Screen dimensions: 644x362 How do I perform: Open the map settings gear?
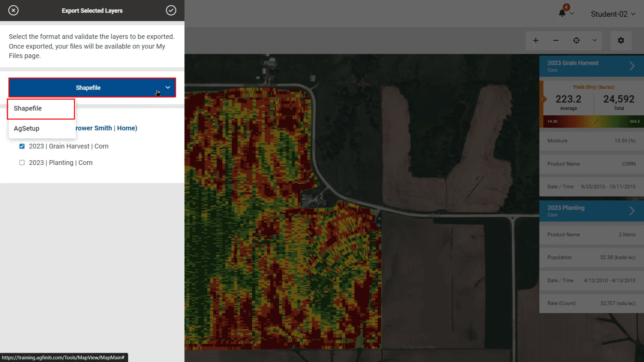coord(621,40)
